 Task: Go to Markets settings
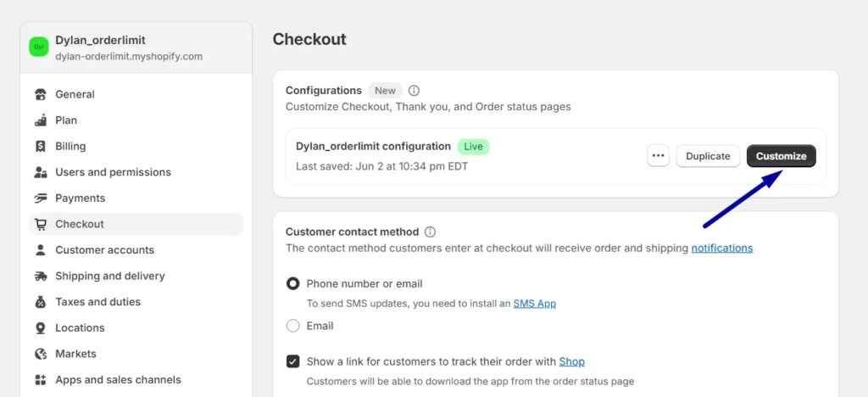136,354
